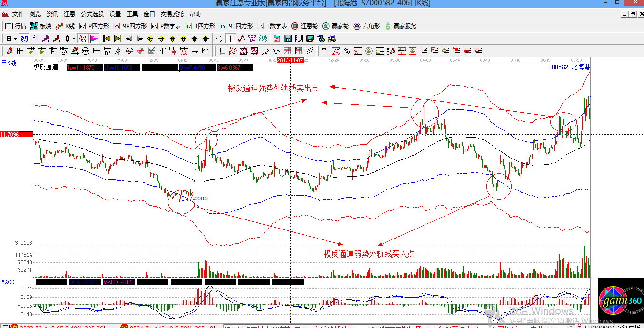The image size is (644, 328).
Task: Select the percent (%) drawing tool
Action: tap(347, 51)
